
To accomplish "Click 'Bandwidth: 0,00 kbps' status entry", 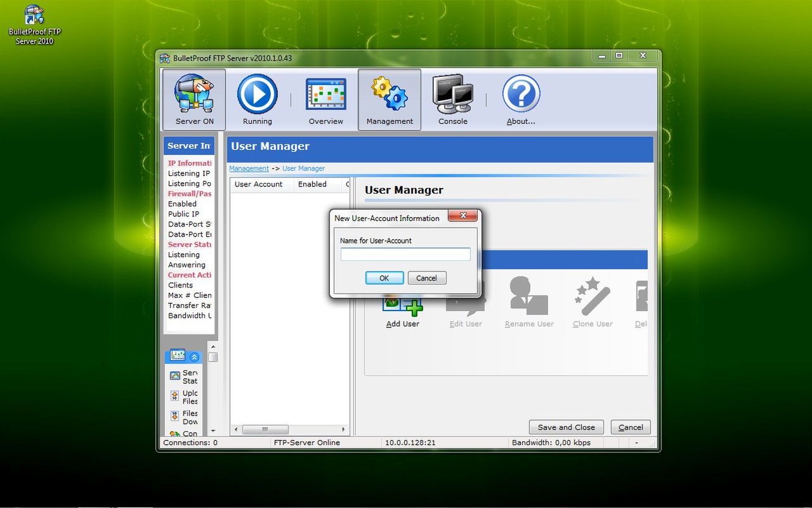I will 551,443.
